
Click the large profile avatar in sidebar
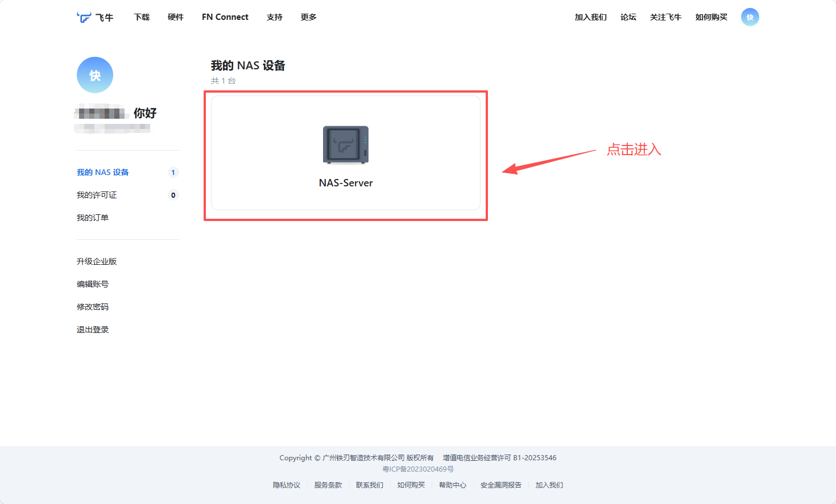95,75
